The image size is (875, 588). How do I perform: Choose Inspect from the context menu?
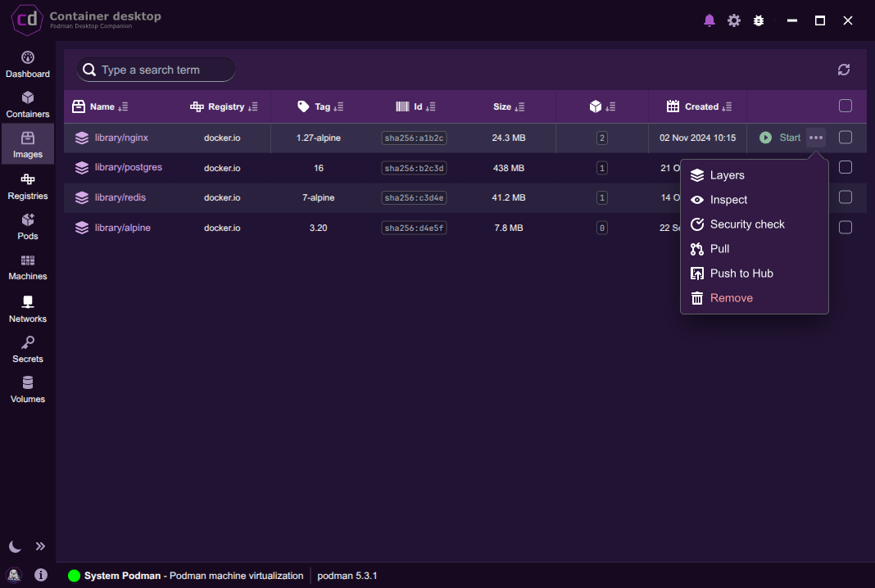click(755, 200)
